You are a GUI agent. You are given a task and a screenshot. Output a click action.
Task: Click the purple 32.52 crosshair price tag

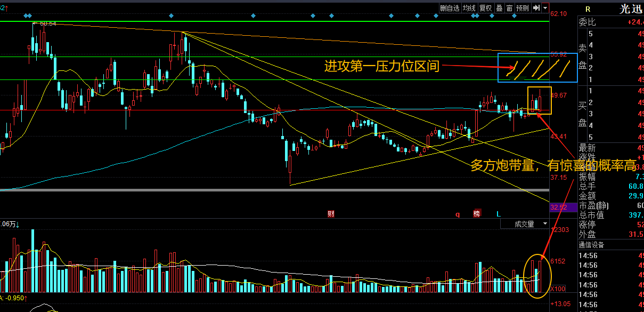click(563, 207)
